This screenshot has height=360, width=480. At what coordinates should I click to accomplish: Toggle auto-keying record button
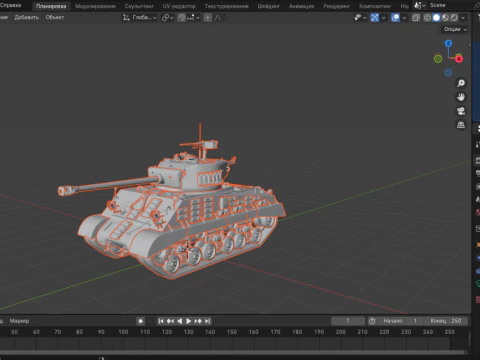click(141, 321)
